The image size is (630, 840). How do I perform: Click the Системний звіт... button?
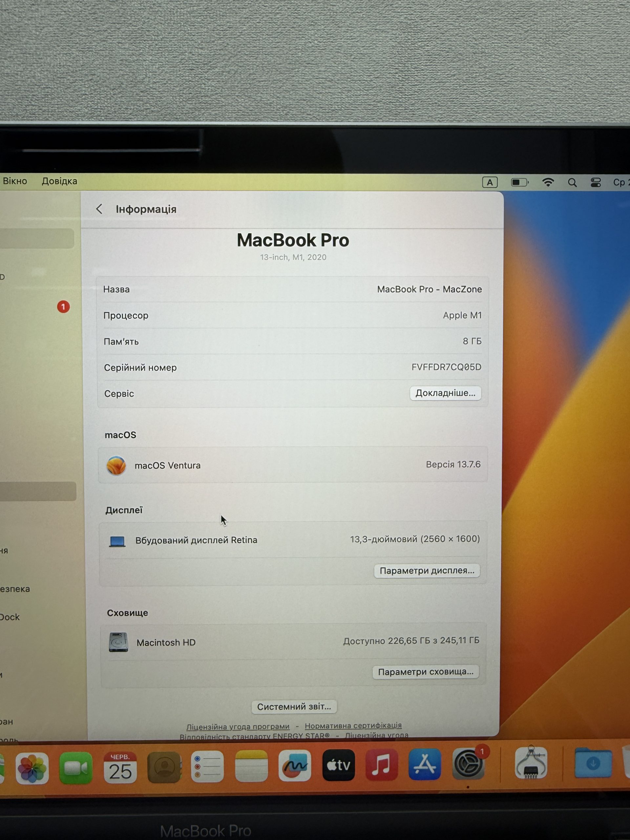(x=294, y=707)
